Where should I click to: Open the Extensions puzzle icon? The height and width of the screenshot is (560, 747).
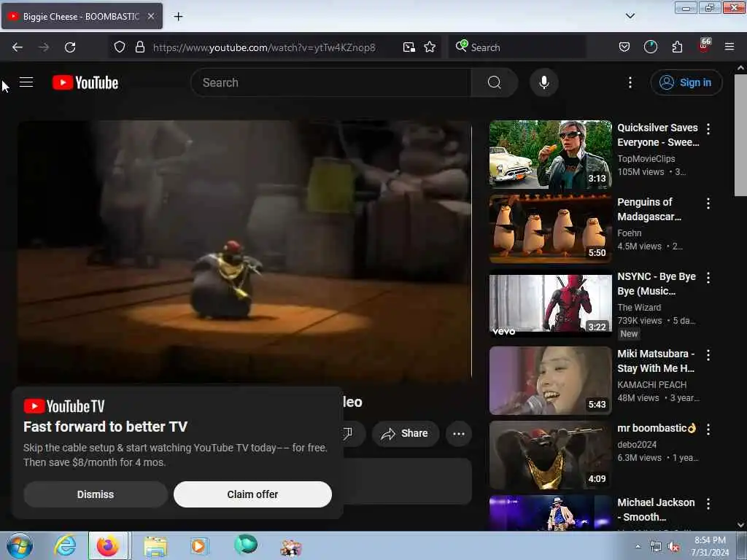(677, 47)
